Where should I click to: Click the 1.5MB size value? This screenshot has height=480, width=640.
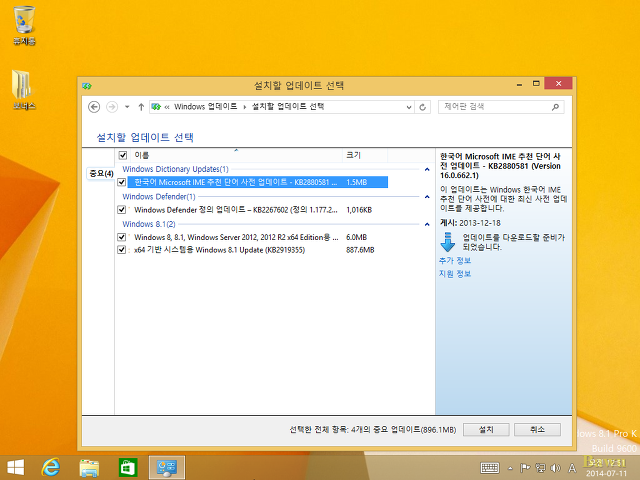(356, 182)
